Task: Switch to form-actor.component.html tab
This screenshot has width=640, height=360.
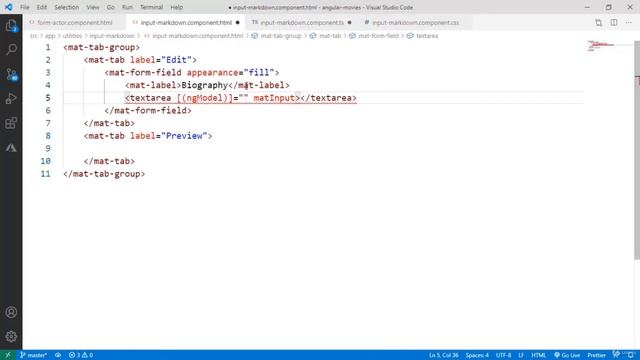Action: click(x=75, y=23)
